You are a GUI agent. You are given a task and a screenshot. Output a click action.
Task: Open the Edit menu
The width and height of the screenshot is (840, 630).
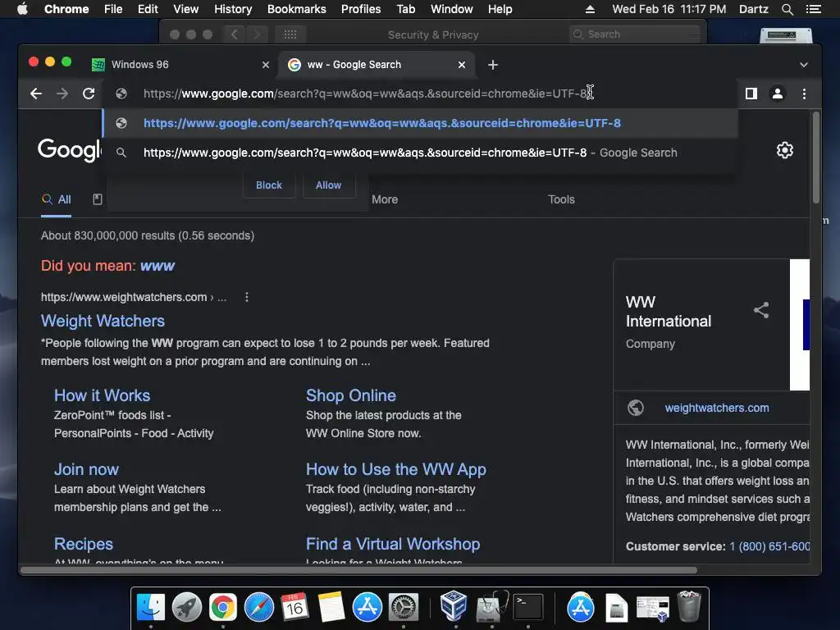click(x=148, y=9)
